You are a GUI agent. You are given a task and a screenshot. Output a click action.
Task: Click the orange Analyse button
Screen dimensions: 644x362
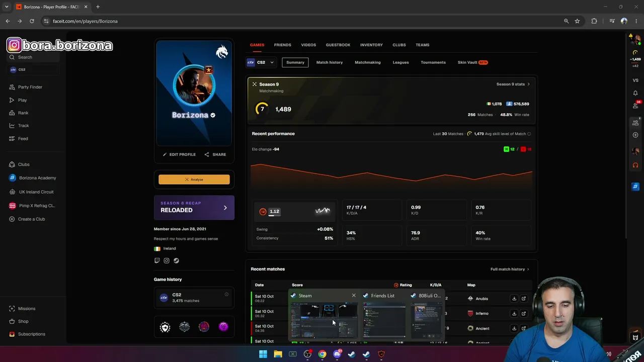pyautogui.click(x=194, y=179)
